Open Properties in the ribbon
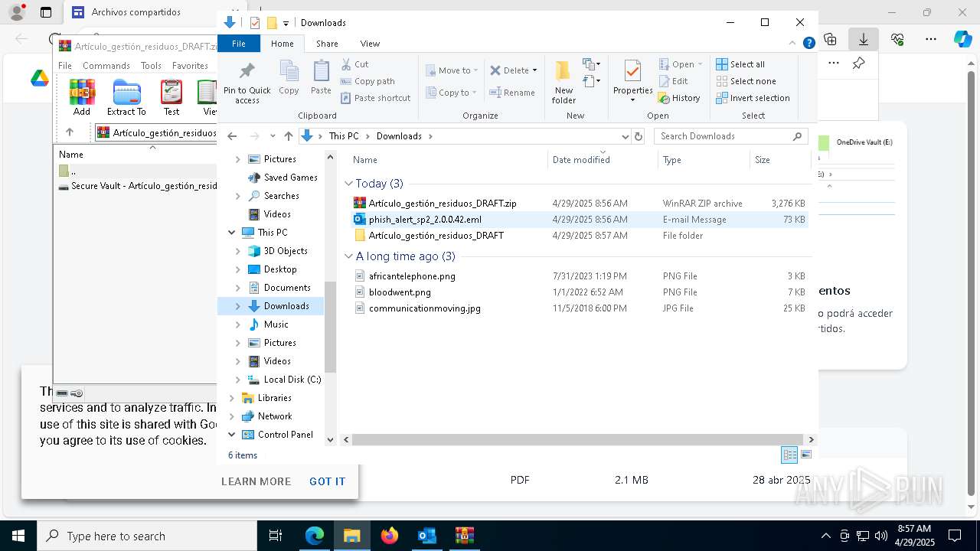This screenshot has width=980, height=551. point(632,83)
